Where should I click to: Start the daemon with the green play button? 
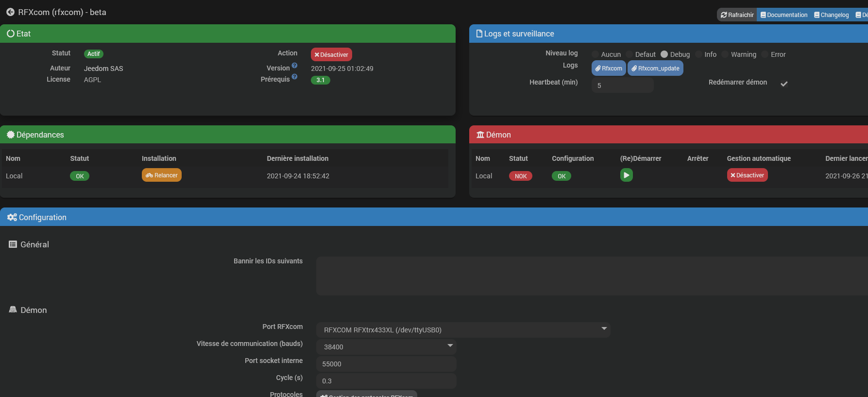(627, 175)
